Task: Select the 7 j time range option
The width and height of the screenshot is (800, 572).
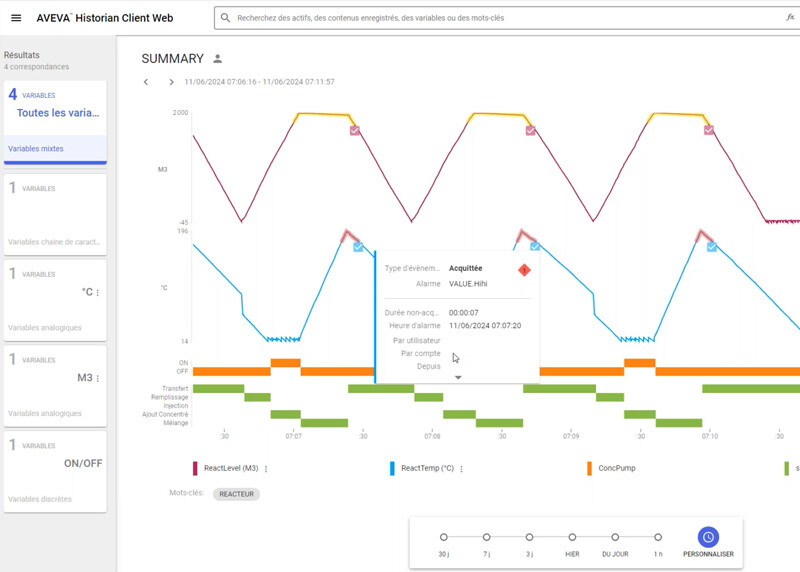Action: pyautogui.click(x=486, y=537)
